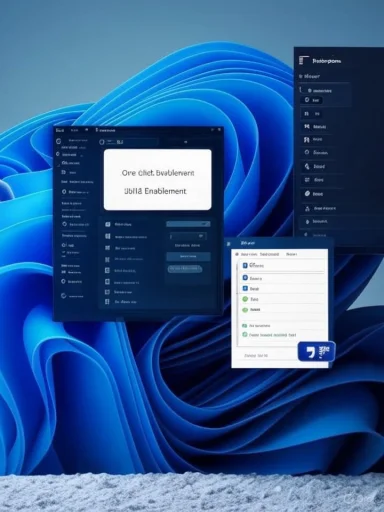The image size is (384, 512).
Task: Select the rightmost tab label in the white window header
Action: click(x=292, y=254)
